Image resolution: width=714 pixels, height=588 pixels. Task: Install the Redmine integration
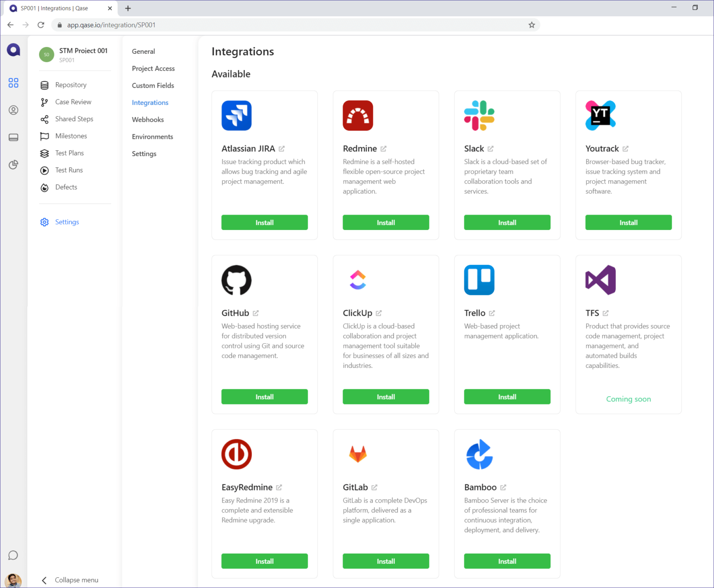point(386,222)
